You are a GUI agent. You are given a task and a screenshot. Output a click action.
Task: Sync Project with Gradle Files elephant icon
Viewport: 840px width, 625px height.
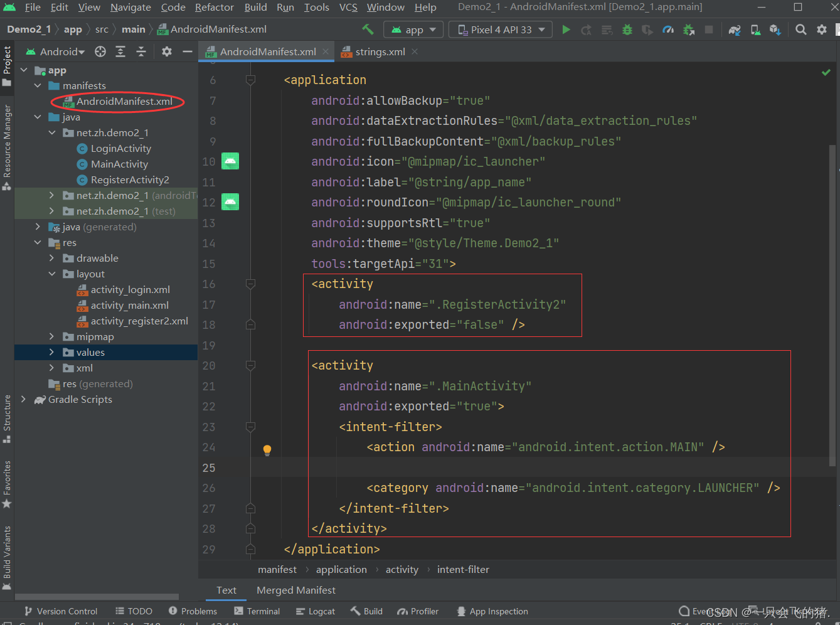tap(735, 29)
